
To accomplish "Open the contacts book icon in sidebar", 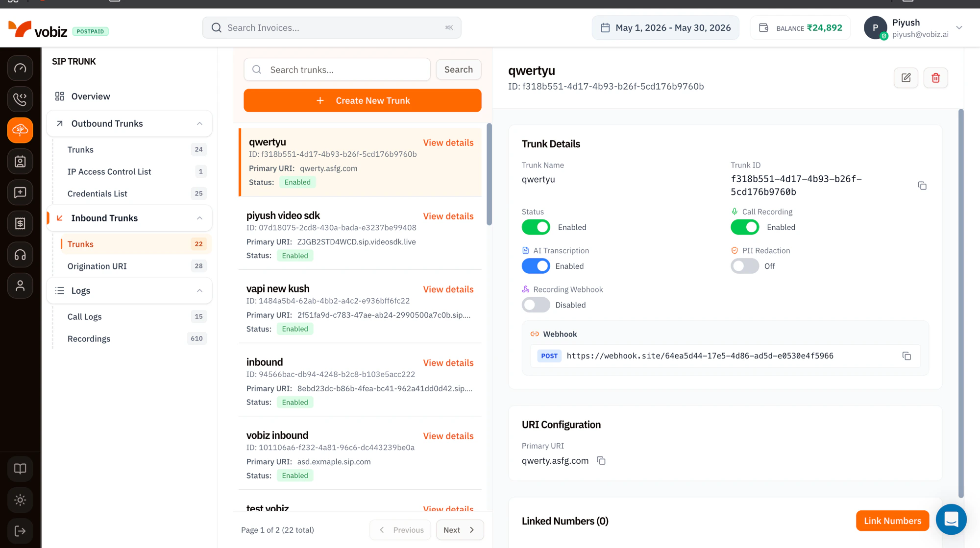I will tap(20, 162).
